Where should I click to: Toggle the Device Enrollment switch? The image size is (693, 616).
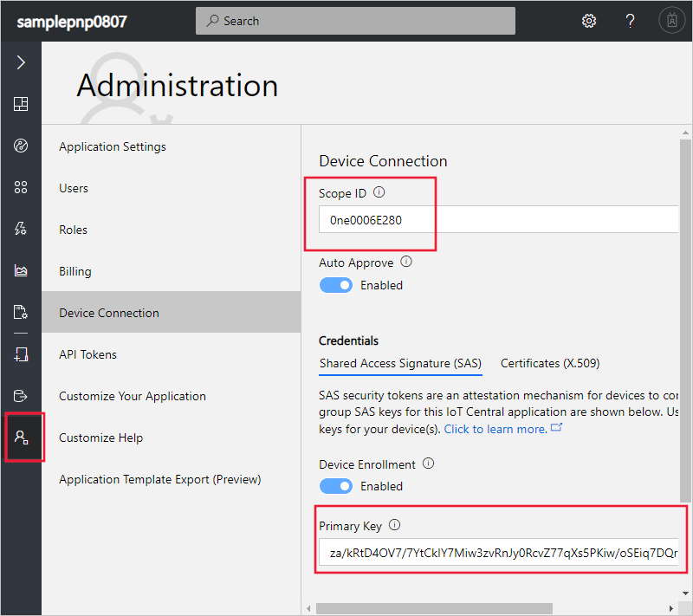point(336,486)
